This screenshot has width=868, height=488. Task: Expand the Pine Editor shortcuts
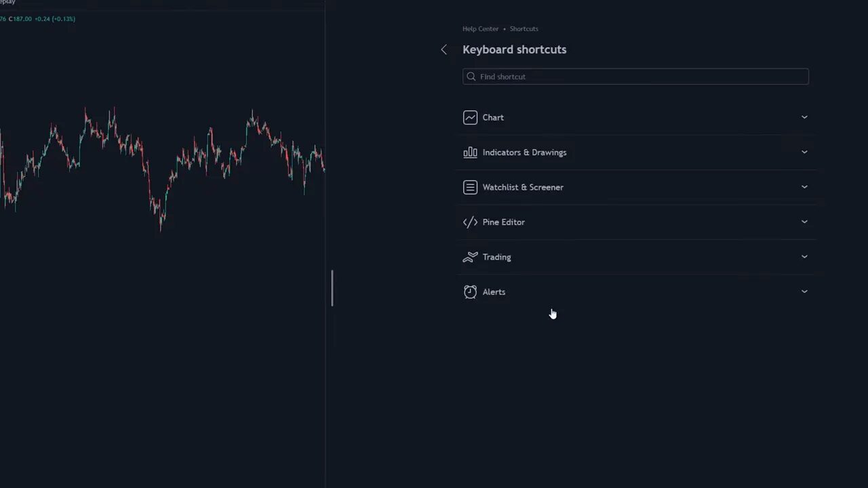point(804,222)
